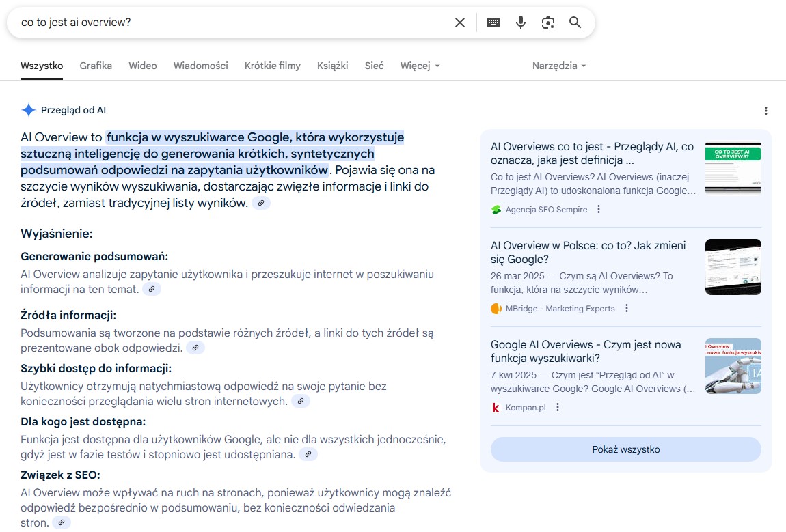Click the 'Generowanie podsumowań:' heading
The height and width of the screenshot is (532, 786).
pyautogui.click(x=94, y=257)
